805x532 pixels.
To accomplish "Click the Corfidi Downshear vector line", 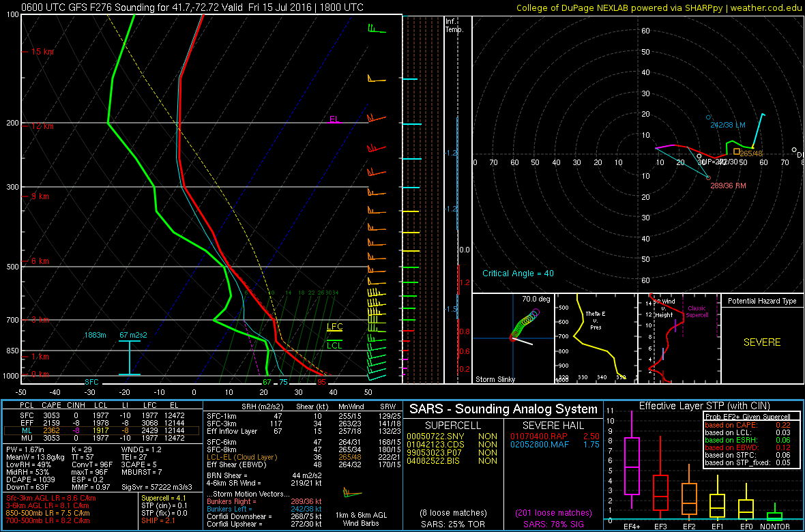I will 264,516.
